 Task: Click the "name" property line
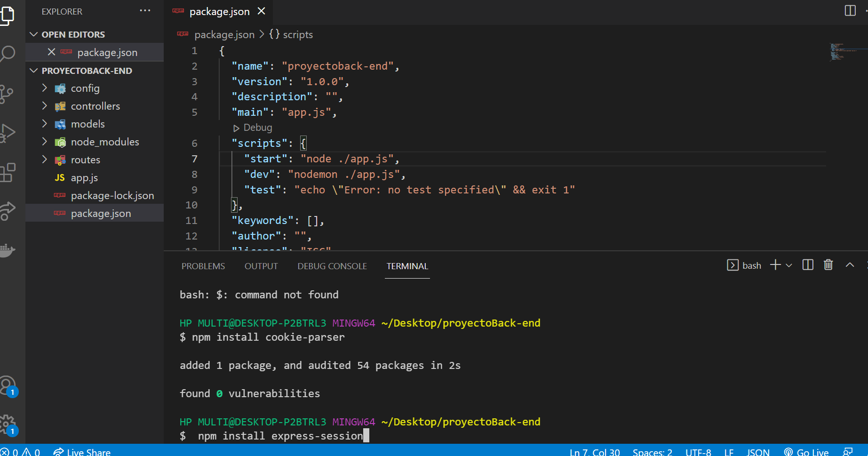[315, 66]
